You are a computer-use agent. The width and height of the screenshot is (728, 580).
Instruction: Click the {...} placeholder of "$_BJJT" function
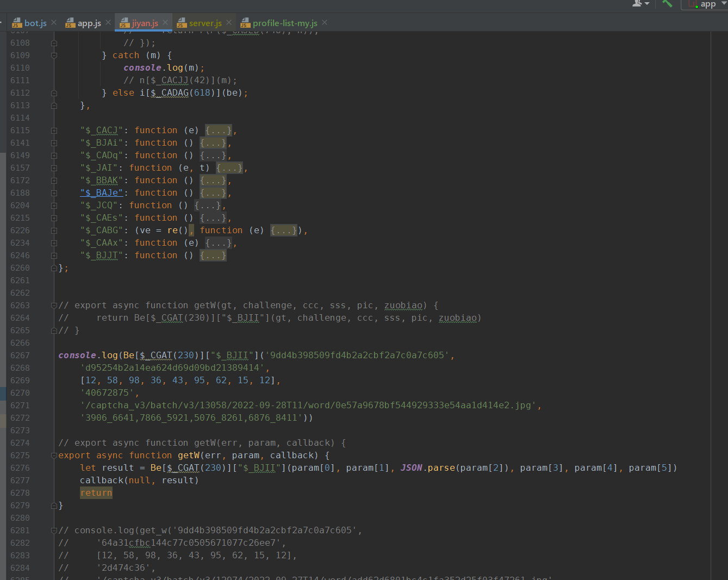pyautogui.click(x=213, y=255)
